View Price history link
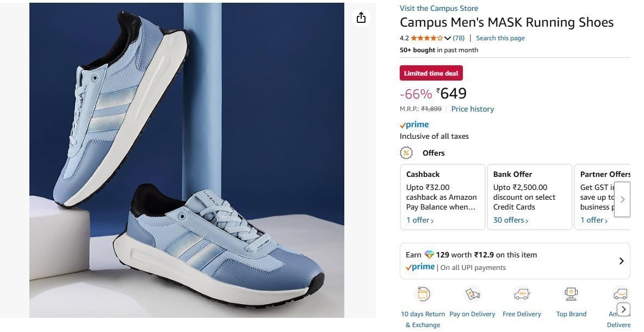 pos(473,109)
